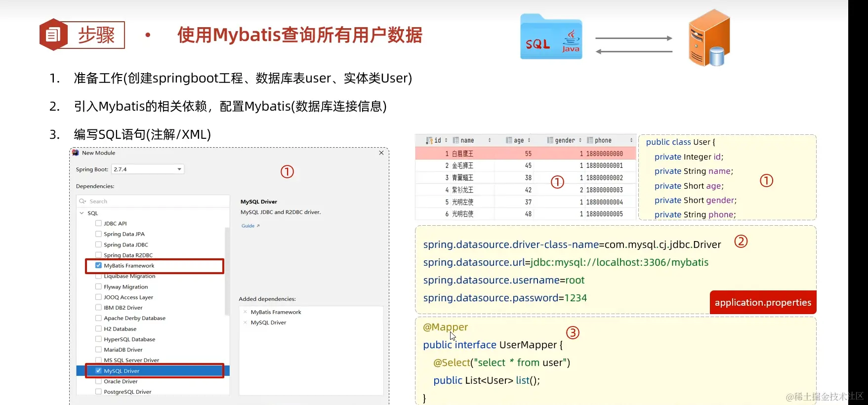Click the SQL Java folder icon
Screen dimensions: 868x405
(x=551, y=37)
